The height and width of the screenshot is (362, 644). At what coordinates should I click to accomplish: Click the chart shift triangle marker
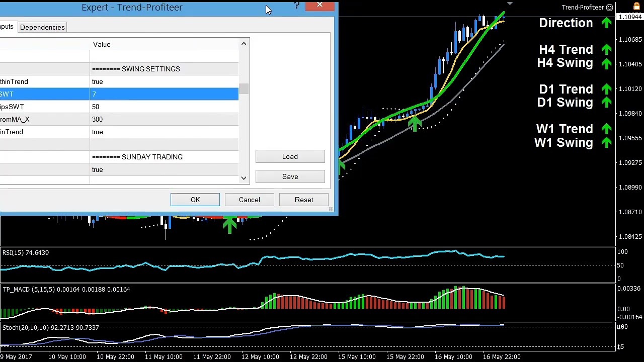click(x=510, y=4)
